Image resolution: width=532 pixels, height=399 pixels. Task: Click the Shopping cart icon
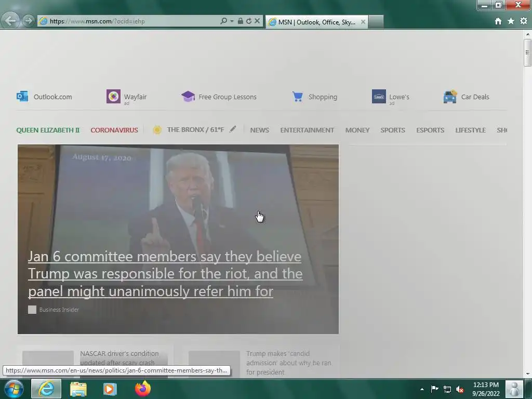point(298,96)
